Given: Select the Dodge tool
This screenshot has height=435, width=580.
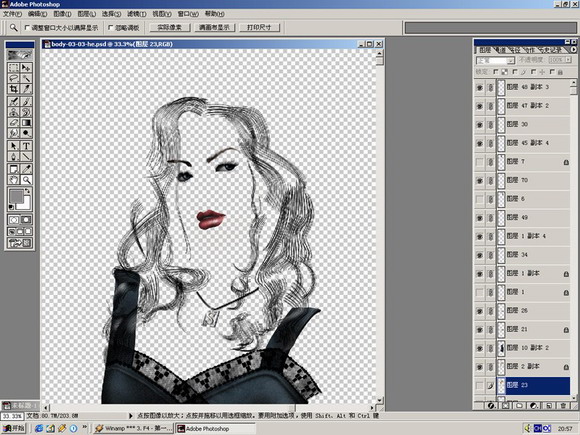Looking at the screenshot, I should [x=26, y=133].
